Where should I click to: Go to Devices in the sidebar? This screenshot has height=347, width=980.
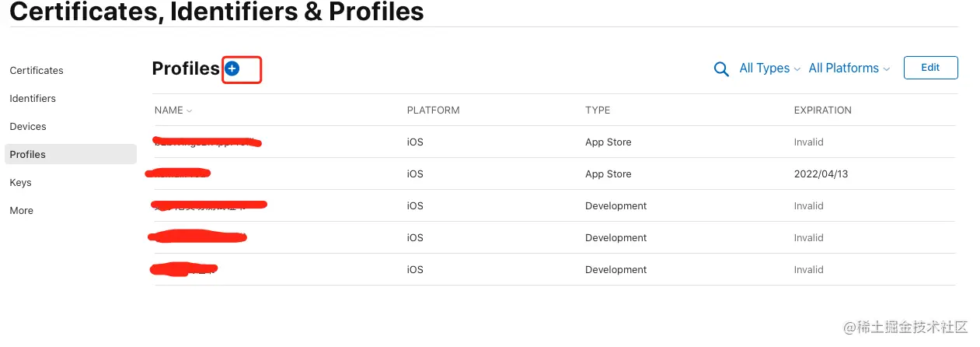(28, 127)
